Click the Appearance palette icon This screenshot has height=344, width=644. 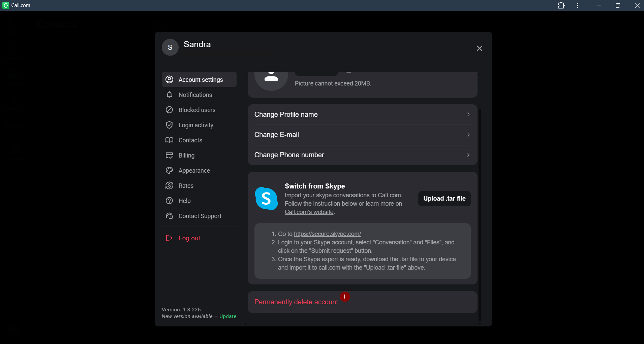click(x=170, y=170)
